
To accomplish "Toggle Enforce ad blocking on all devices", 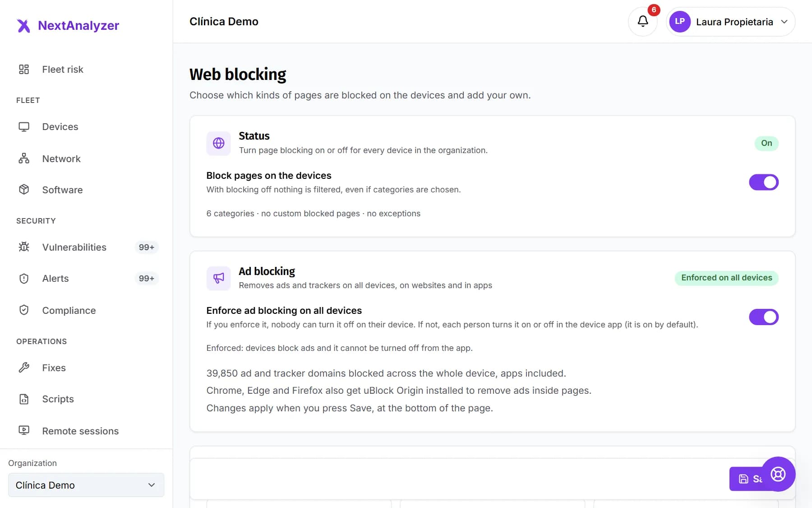I will [x=764, y=317].
